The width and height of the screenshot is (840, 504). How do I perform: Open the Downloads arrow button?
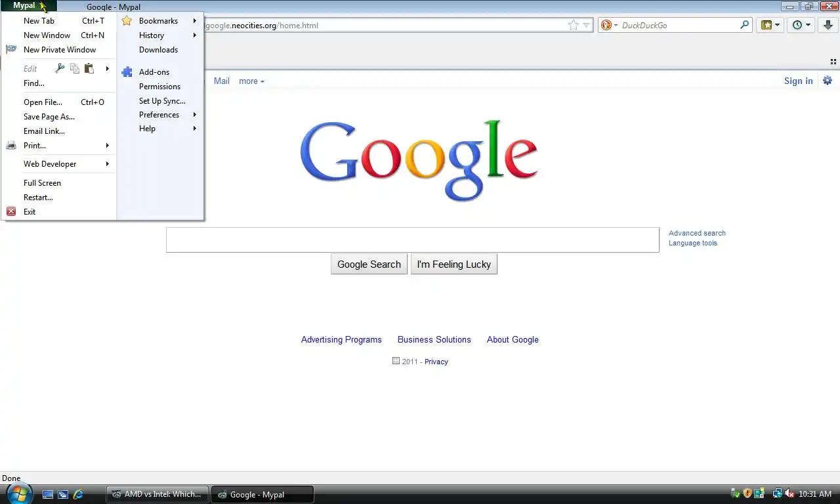(829, 25)
